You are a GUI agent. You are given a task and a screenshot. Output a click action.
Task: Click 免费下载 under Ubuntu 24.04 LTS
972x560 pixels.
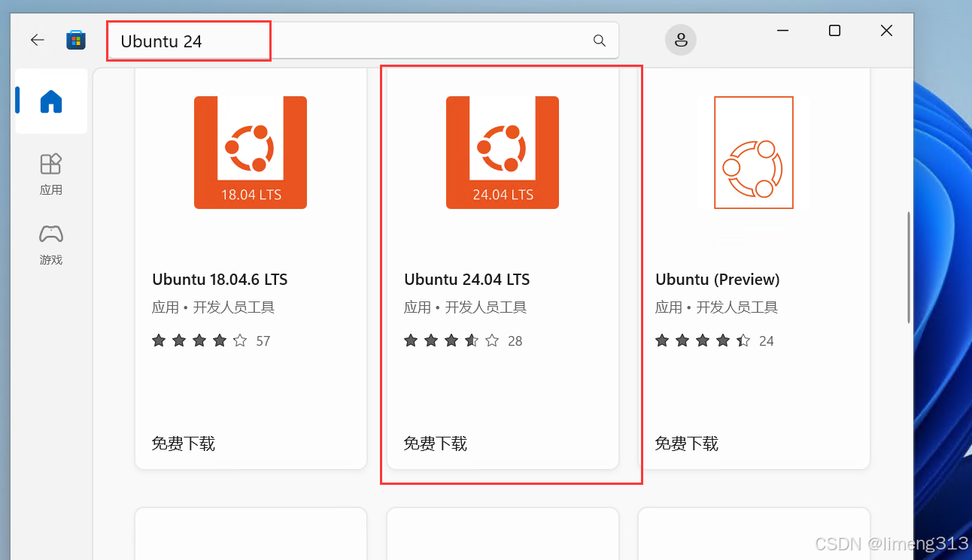pyautogui.click(x=436, y=443)
